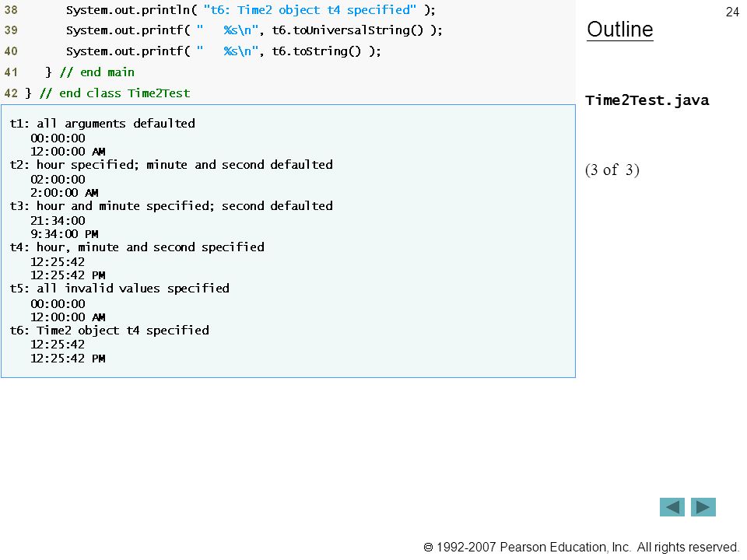Advance with the next slide arrow
The width and height of the screenshot is (747, 560).
pyautogui.click(x=703, y=507)
